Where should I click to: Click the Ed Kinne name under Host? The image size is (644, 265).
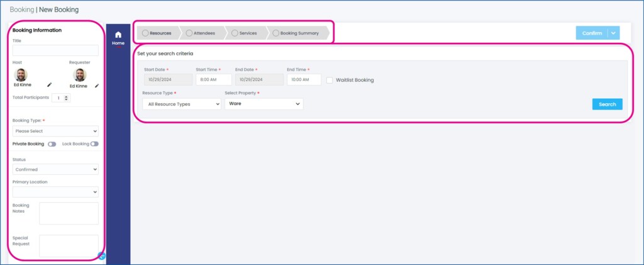(x=23, y=85)
